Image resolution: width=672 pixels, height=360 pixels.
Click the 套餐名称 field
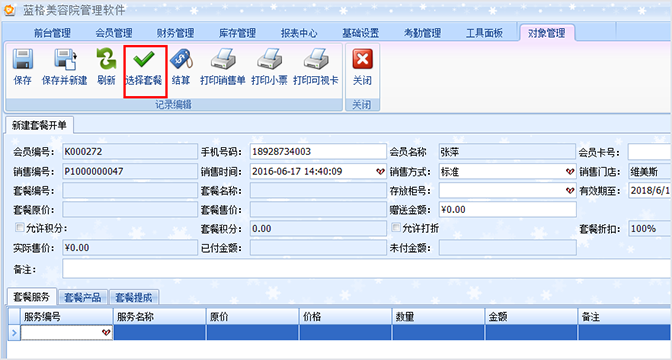318,190
